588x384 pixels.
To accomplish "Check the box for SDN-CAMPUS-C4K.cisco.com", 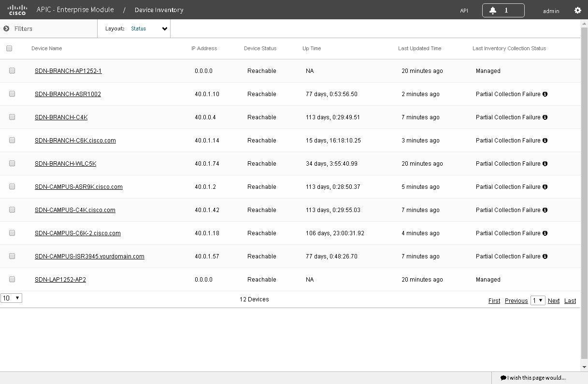I will (12, 210).
